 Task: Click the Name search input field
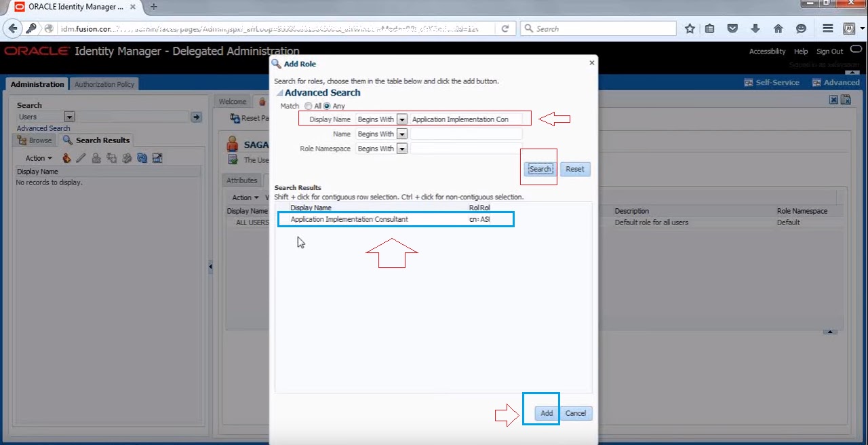point(467,134)
